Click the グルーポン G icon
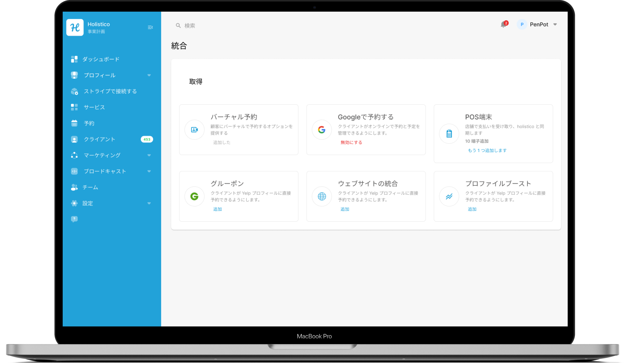The width and height of the screenshot is (625, 364). click(195, 196)
